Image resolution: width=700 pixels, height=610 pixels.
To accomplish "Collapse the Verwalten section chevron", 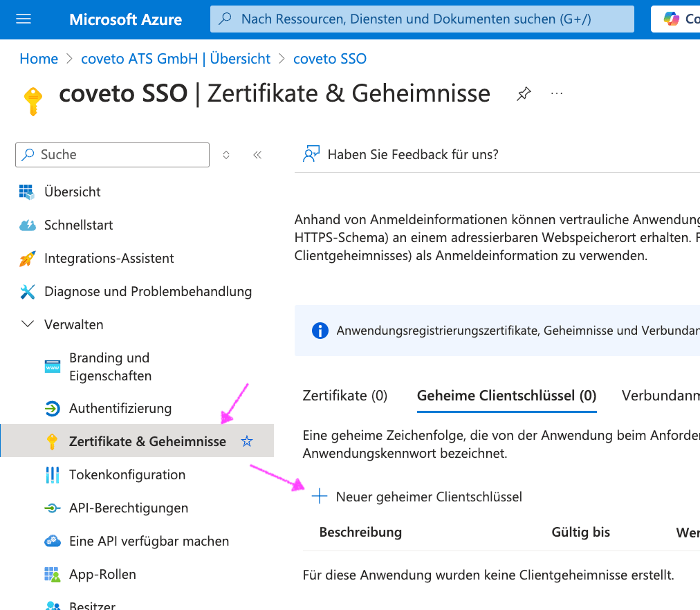I will click(x=28, y=324).
